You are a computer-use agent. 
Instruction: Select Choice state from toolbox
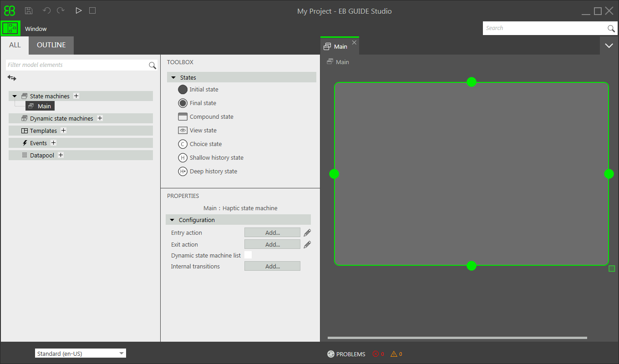(200, 144)
